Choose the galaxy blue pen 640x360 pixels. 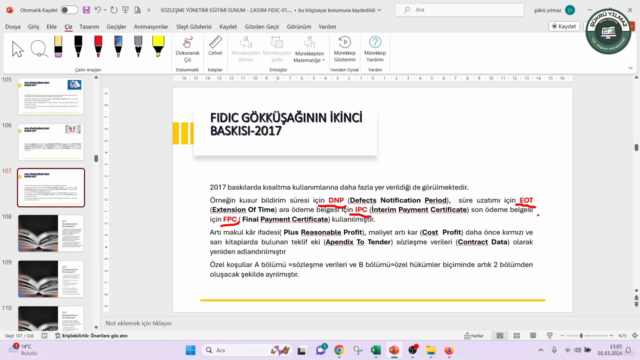[118, 46]
